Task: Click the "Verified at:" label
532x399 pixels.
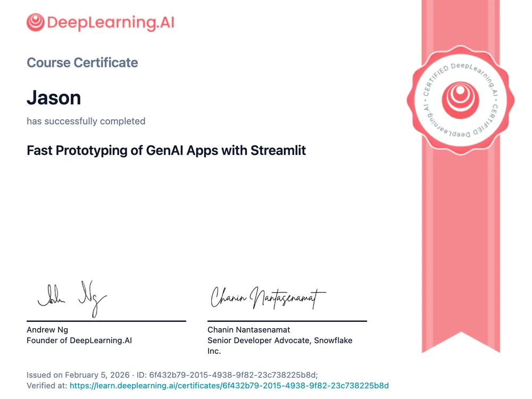Action: point(47,386)
